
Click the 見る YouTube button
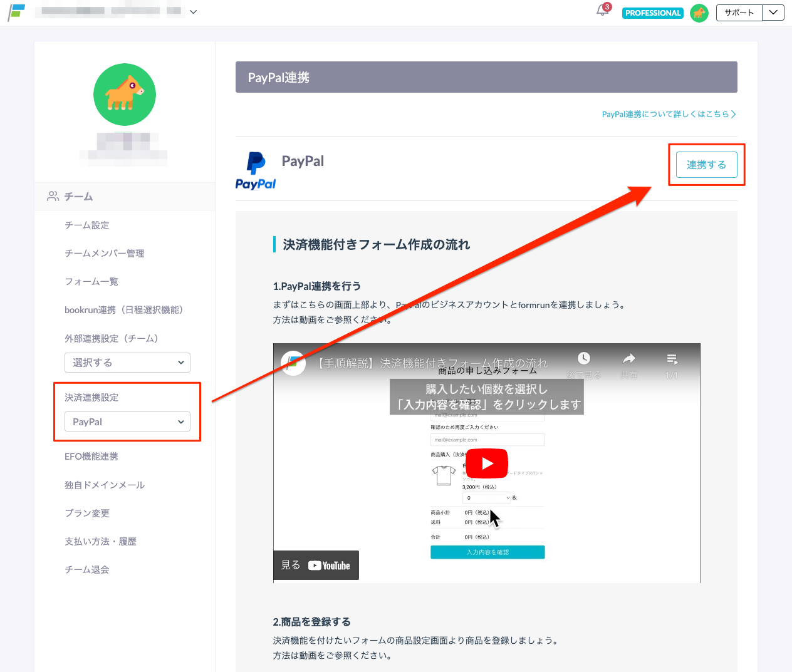coord(316,565)
